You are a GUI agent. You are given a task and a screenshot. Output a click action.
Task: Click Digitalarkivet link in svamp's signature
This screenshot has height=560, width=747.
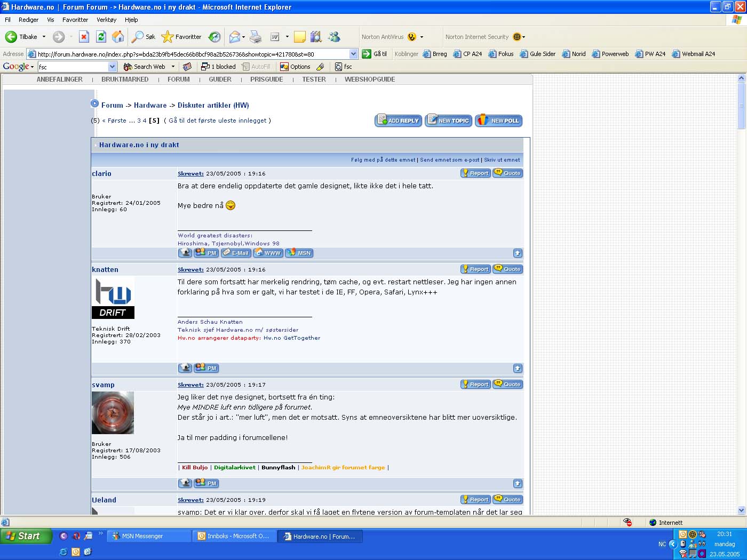235,467
